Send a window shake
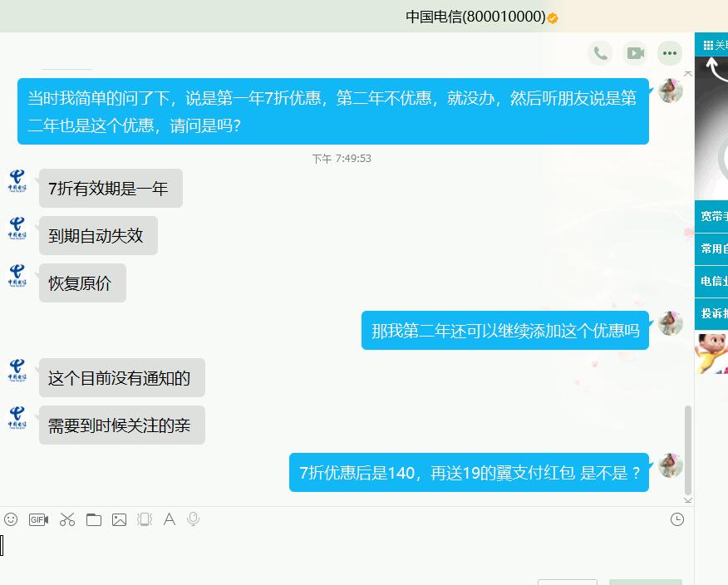This screenshot has width=728, height=585. (x=145, y=519)
